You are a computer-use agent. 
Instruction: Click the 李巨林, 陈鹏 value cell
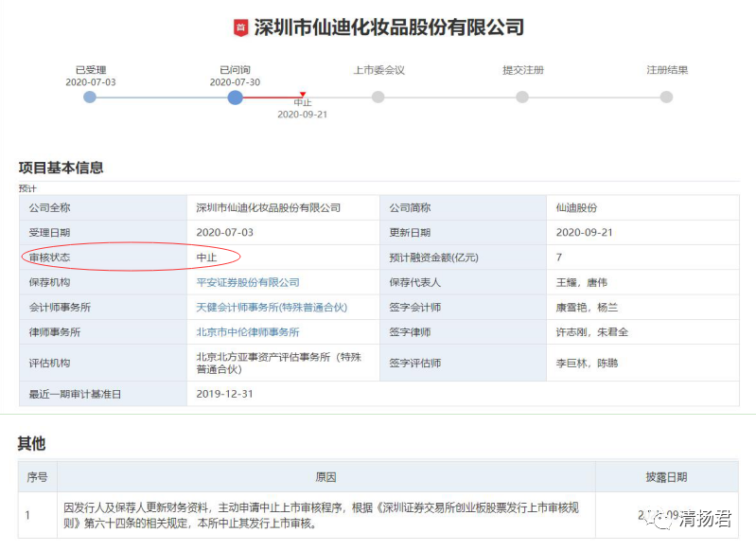642,363
